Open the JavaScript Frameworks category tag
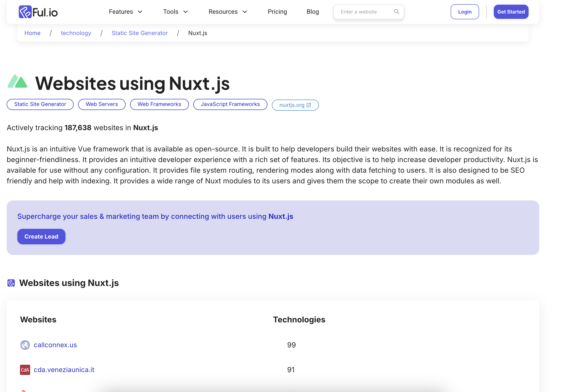Image resolution: width=561 pixels, height=392 pixels. (x=230, y=104)
